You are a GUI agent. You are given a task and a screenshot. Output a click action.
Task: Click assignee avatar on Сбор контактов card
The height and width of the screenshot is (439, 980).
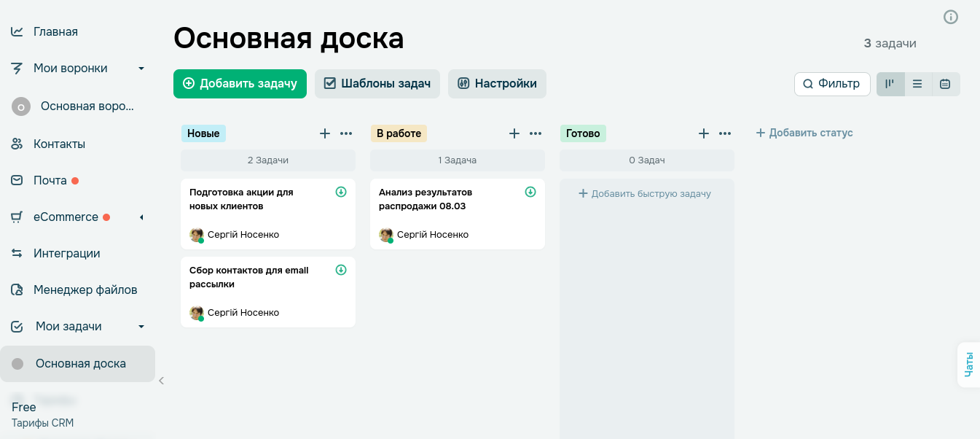pyautogui.click(x=197, y=313)
